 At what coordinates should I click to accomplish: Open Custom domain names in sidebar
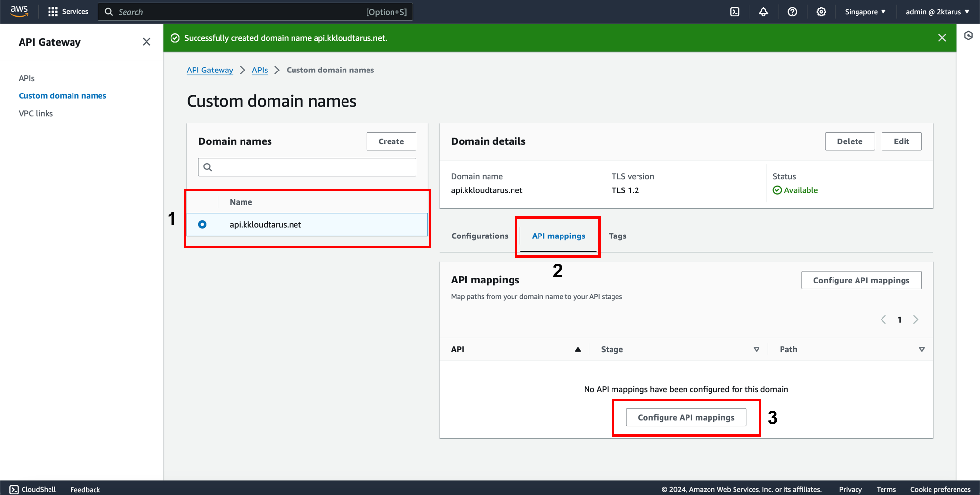coord(62,96)
